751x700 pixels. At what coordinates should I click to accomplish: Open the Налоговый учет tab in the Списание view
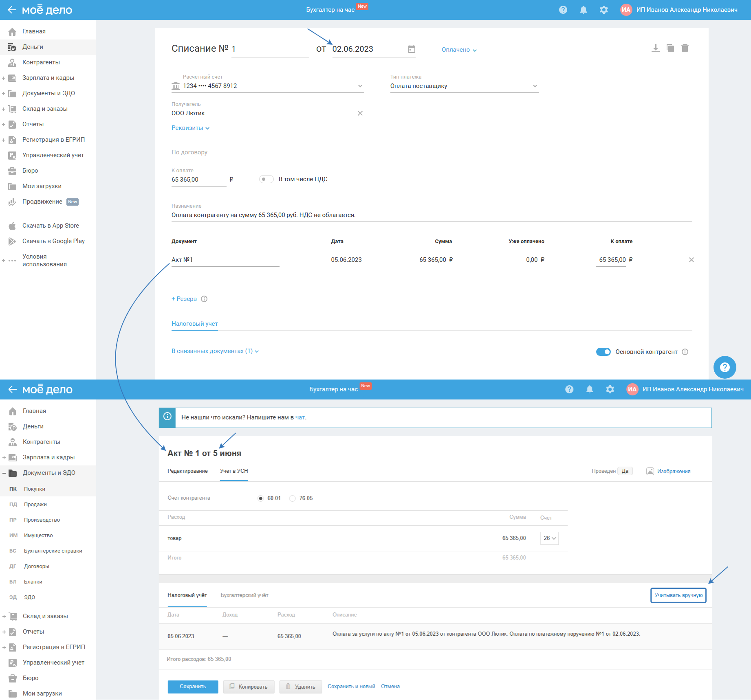[195, 324]
